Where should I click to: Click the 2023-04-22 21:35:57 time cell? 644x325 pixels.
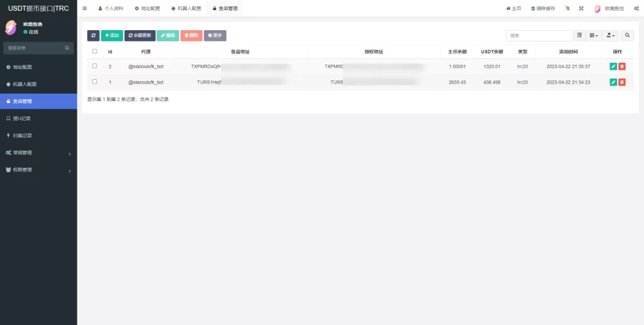tap(569, 67)
